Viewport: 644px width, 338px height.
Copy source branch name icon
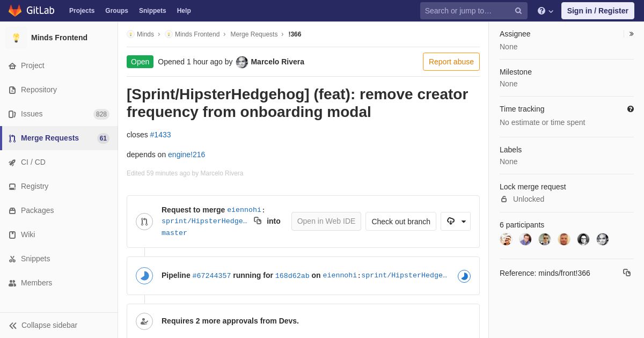coord(258,221)
